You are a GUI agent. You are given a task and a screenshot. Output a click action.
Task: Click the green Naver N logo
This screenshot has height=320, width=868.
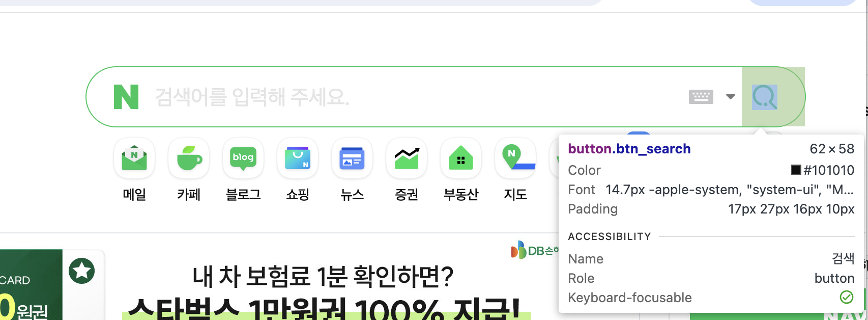pos(126,97)
